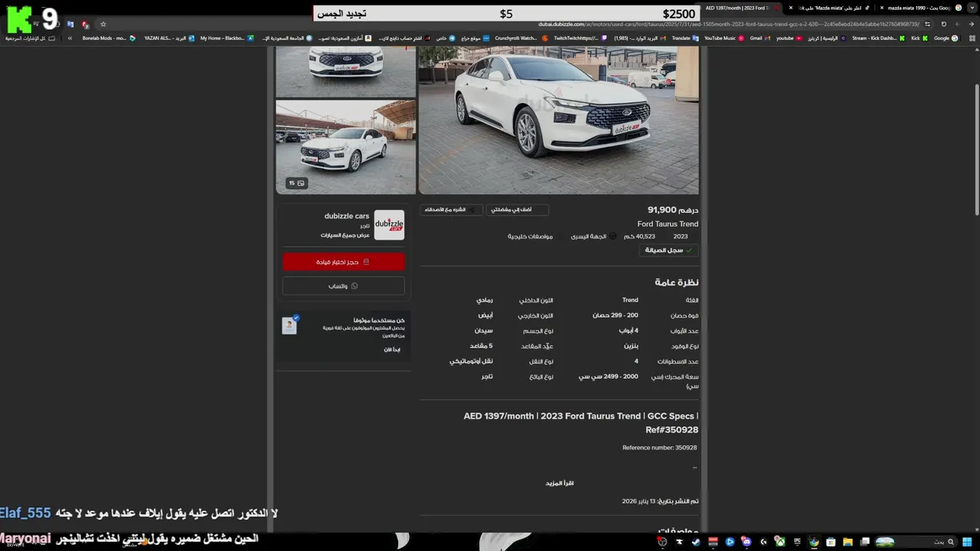Click the AED 1397/month listing heading
The width and height of the screenshot is (980, 551).
581,422
